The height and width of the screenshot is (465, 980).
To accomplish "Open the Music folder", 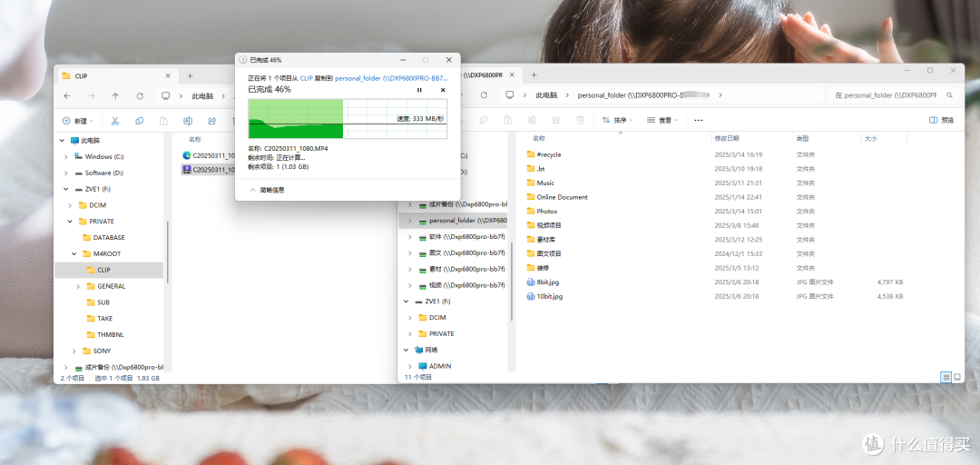I will pos(540,183).
